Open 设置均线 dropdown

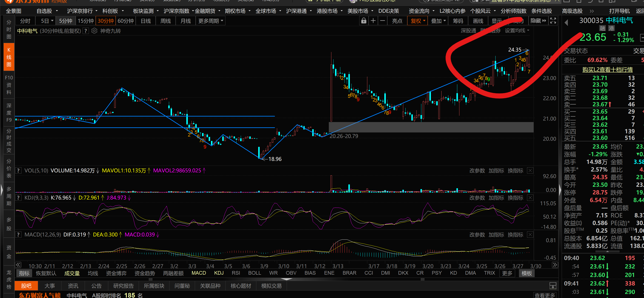click(517, 31)
